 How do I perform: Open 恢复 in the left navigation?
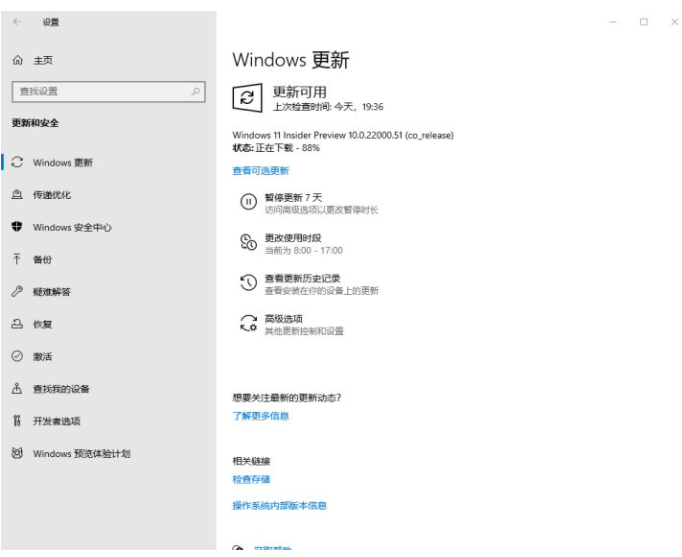pyautogui.click(x=42, y=324)
